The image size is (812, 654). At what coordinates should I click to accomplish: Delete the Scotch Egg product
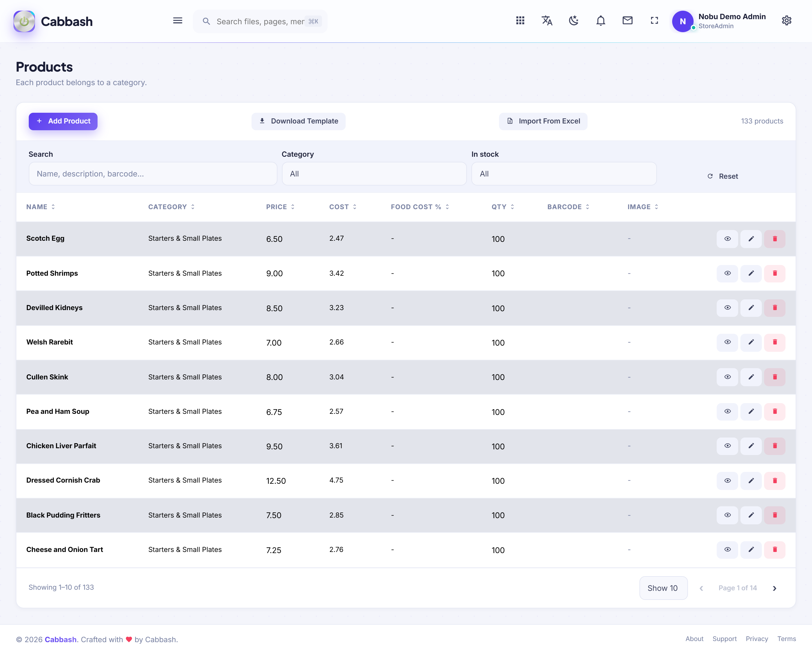(775, 239)
